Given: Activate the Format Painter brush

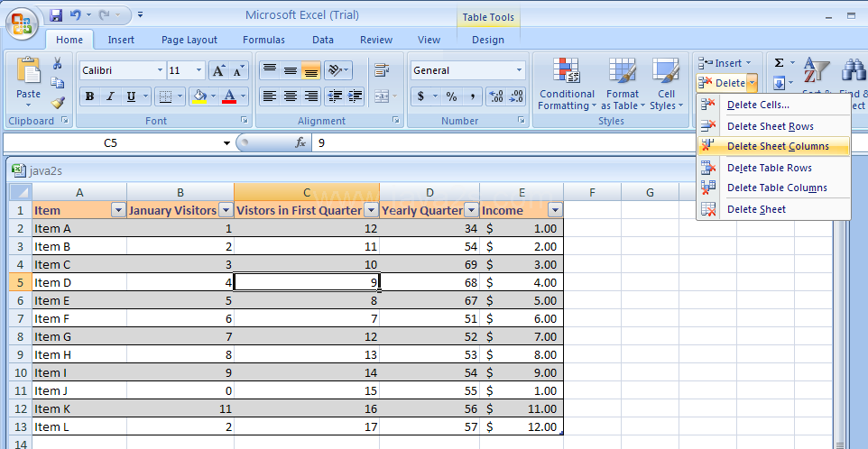Looking at the screenshot, I should click(x=57, y=102).
